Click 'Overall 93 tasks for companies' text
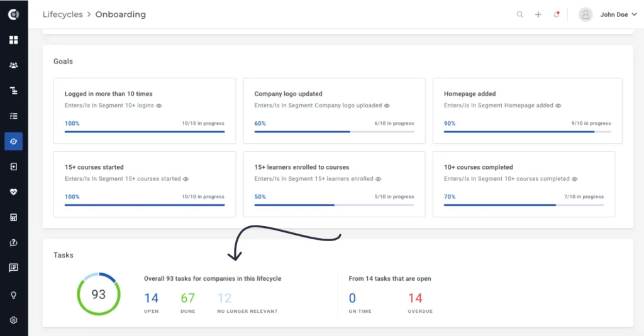The width and height of the screenshot is (644, 336). click(x=213, y=279)
